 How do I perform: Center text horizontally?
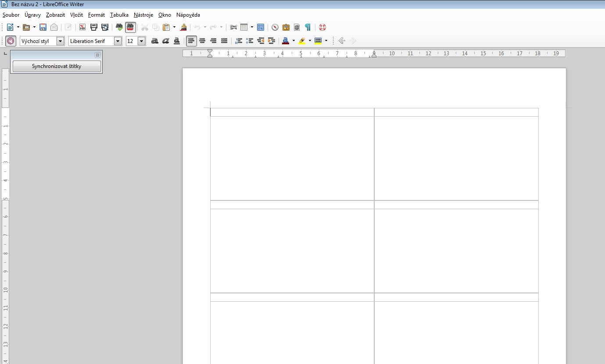202,41
